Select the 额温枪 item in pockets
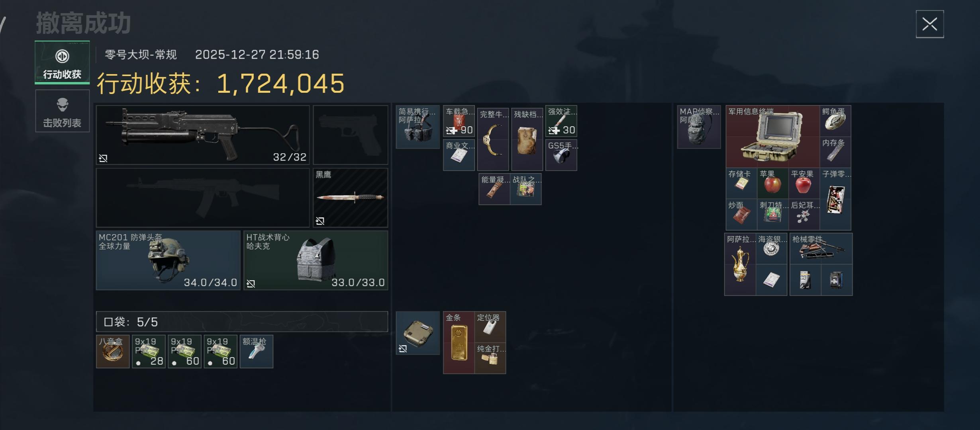980x430 pixels. coord(256,352)
